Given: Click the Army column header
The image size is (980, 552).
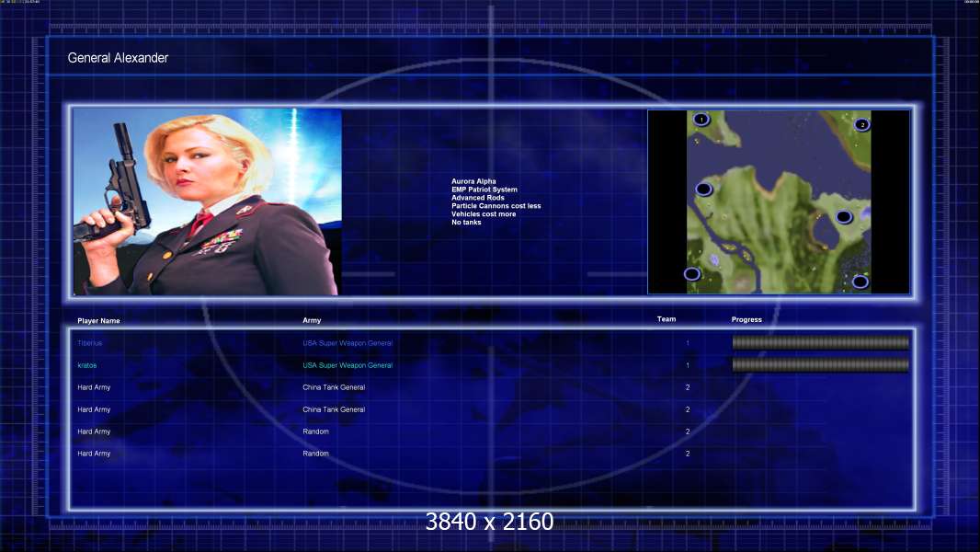Looking at the screenshot, I should (312, 320).
